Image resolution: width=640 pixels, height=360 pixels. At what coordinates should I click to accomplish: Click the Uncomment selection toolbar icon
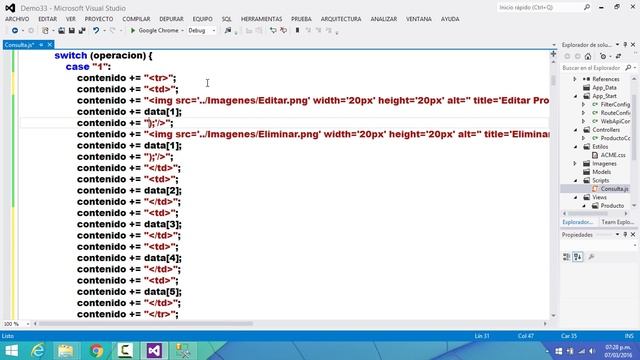tap(284, 31)
